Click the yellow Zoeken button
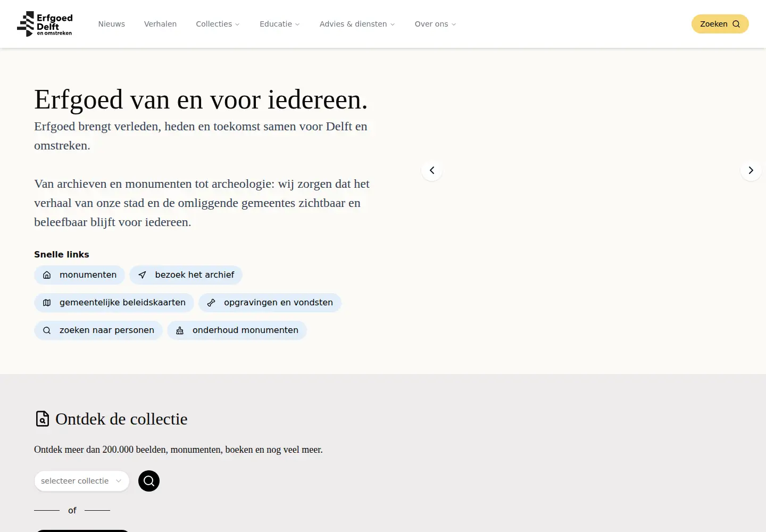Viewport: 766px width, 532px height. point(720,24)
